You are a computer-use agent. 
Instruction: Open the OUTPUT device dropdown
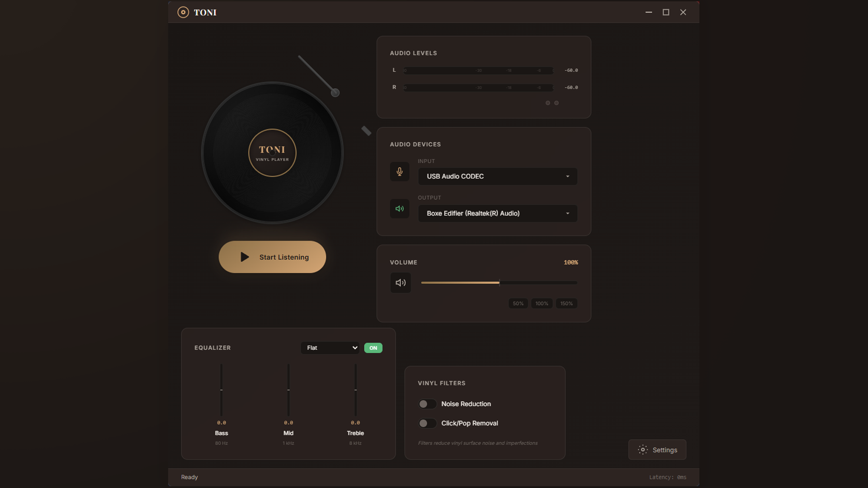(x=497, y=213)
